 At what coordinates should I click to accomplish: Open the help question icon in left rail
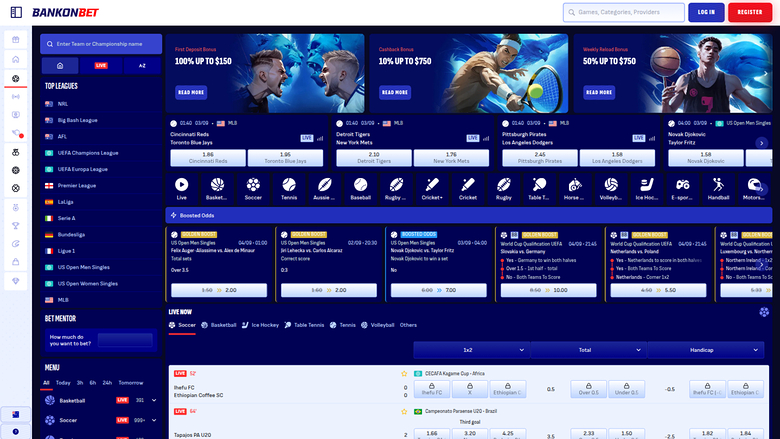(x=15, y=432)
